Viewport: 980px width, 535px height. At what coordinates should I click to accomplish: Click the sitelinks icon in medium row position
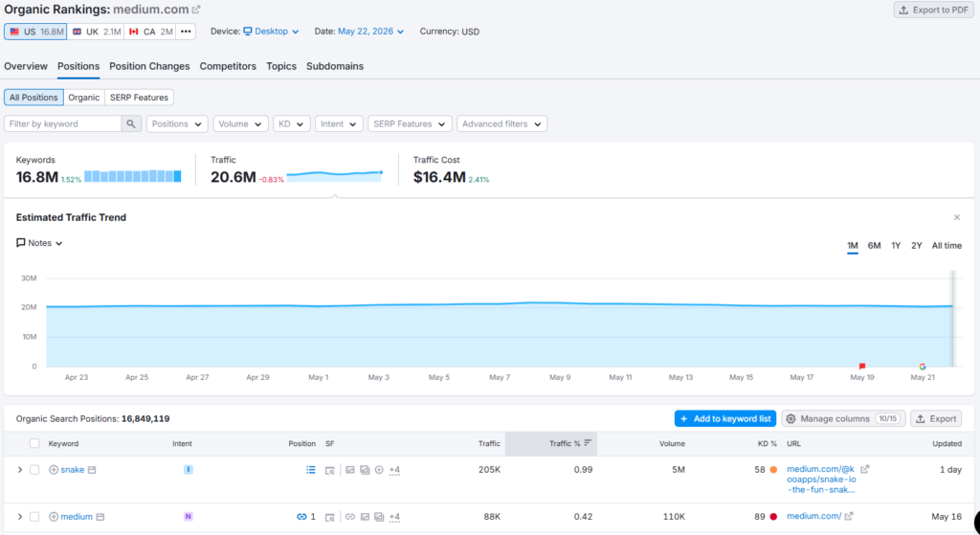pyautogui.click(x=301, y=517)
